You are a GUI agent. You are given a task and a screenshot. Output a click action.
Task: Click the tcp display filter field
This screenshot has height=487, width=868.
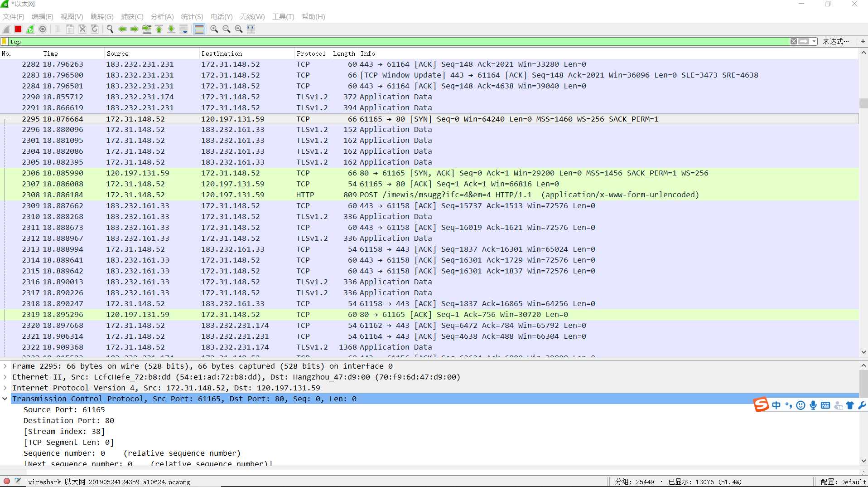[399, 41]
